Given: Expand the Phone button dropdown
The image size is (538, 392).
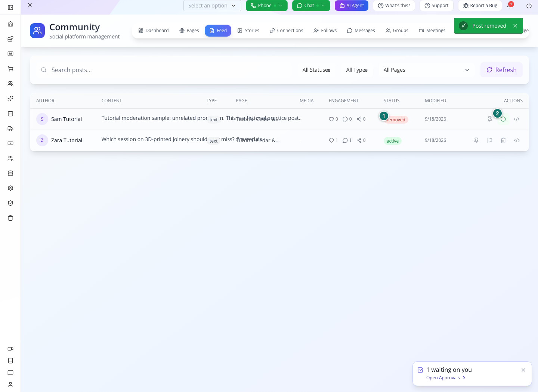Looking at the screenshot, I should coord(281,6).
